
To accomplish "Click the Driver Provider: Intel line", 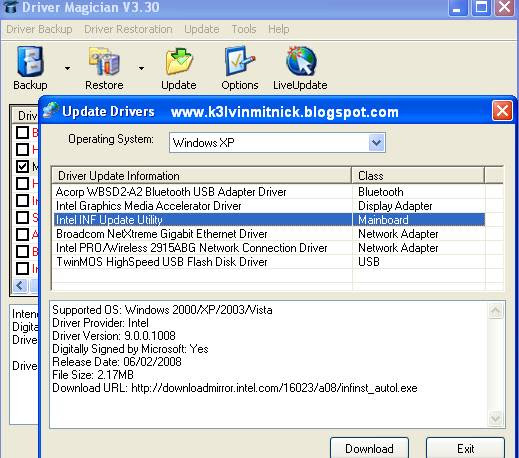I will tap(100, 323).
